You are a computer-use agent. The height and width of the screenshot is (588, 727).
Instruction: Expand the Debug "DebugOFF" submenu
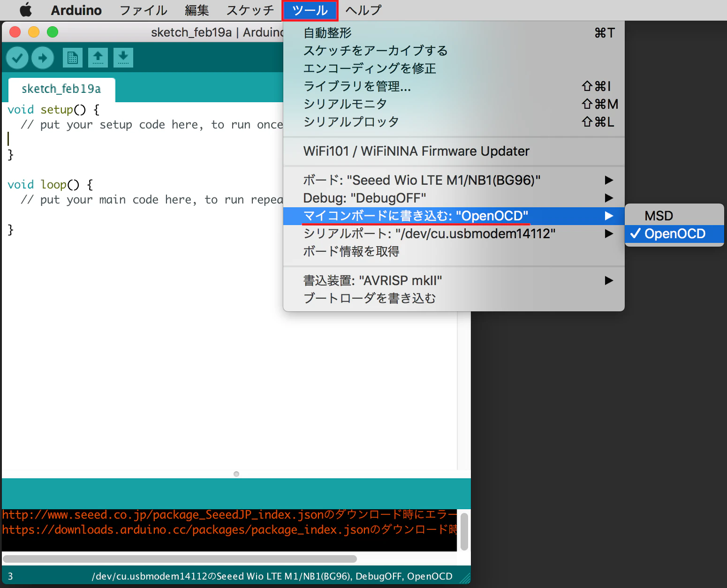tap(454, 198)
